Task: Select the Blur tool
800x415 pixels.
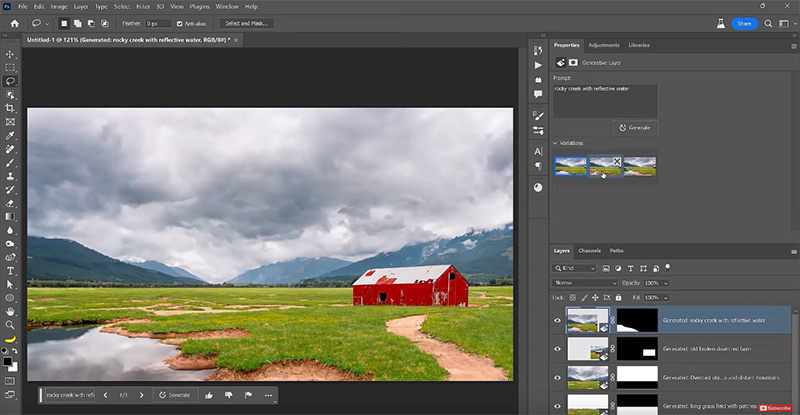Action: tap(10, 230)
